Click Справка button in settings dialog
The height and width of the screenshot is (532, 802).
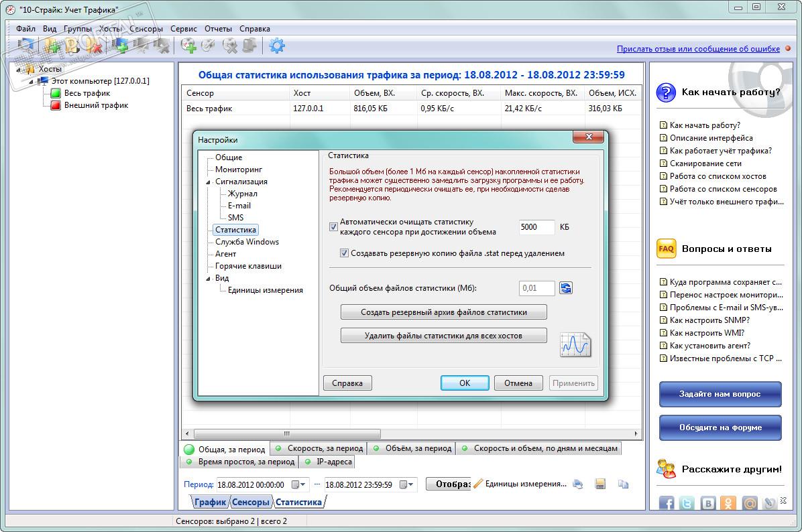(x=347, y=383)
